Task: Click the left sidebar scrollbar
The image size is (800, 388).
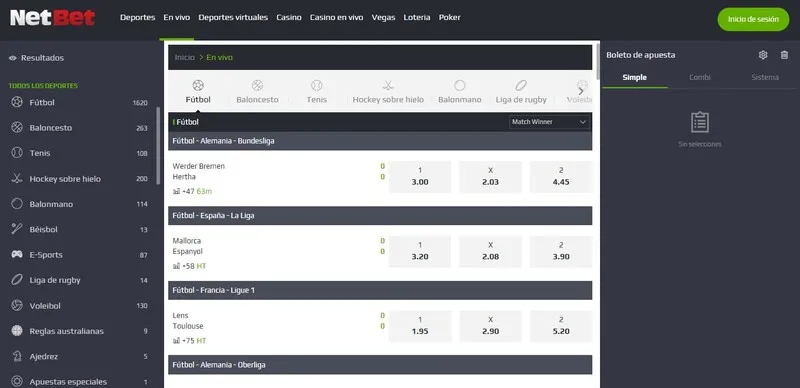Action: [x=158, y=146]
